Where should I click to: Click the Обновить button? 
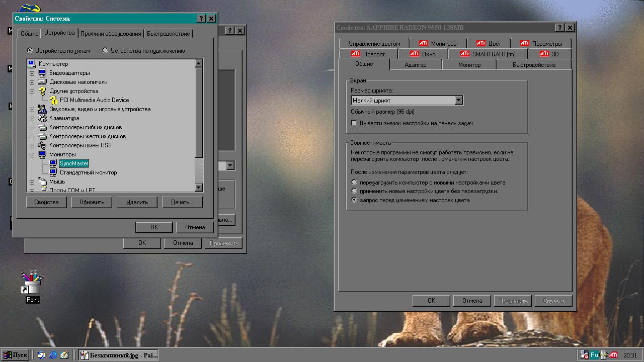pos(92,202)
